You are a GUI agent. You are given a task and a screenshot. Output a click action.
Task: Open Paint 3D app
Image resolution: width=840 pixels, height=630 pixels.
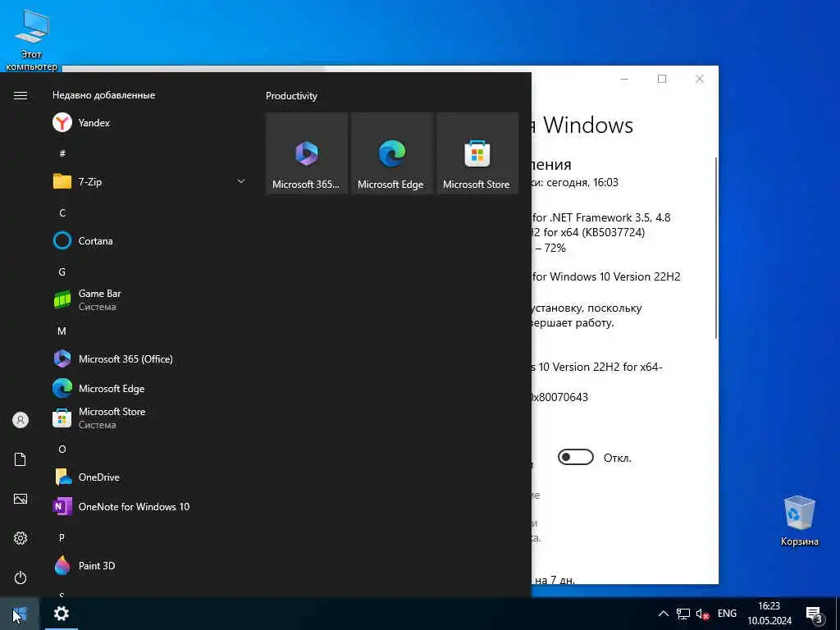coord(149,566)
